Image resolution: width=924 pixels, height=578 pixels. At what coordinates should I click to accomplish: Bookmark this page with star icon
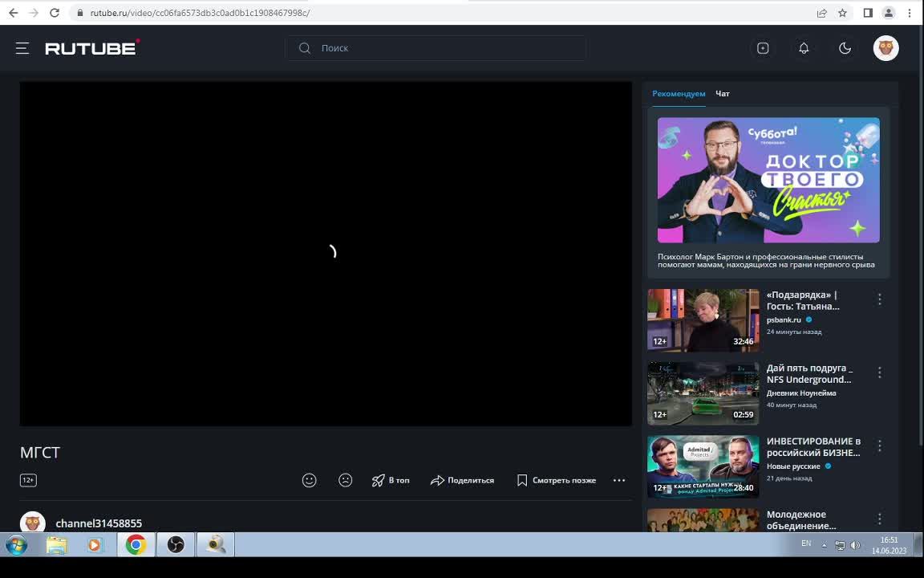pos(842,13)
